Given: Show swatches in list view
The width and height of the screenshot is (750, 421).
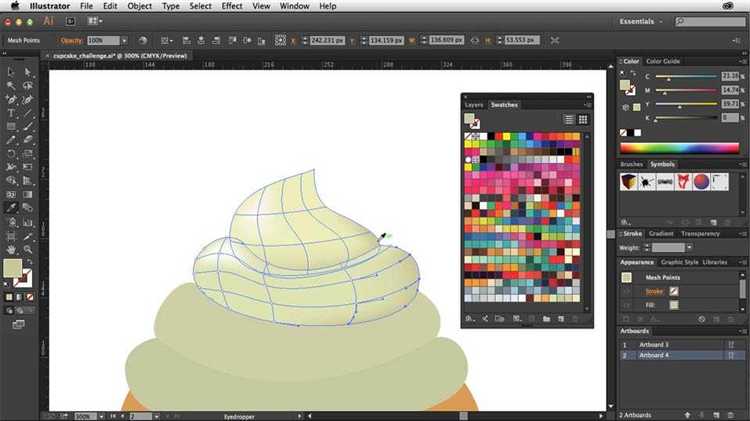Looking at the screenshot, I should click(x=569, y=120).
